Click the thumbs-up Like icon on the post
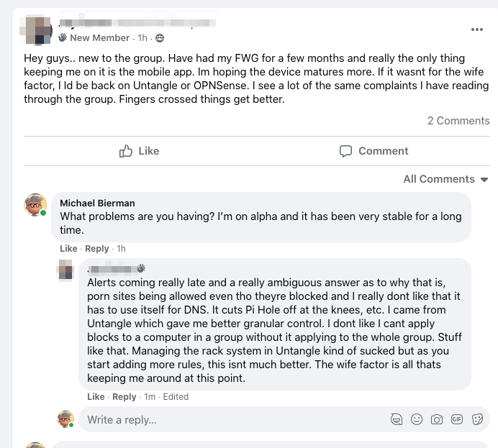498x448 pixels. pos(127,151)
